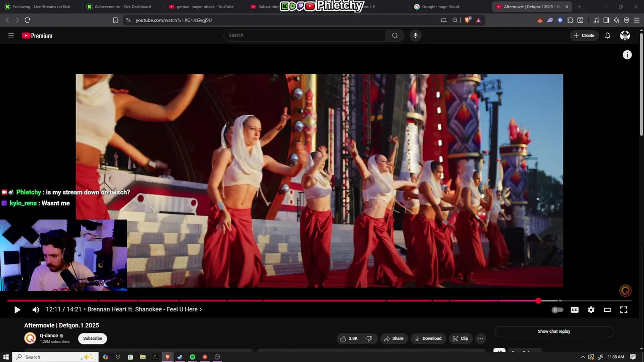
Task: Close the Aftermovie Defqon.1 tab
Action: tap(567, 7)
